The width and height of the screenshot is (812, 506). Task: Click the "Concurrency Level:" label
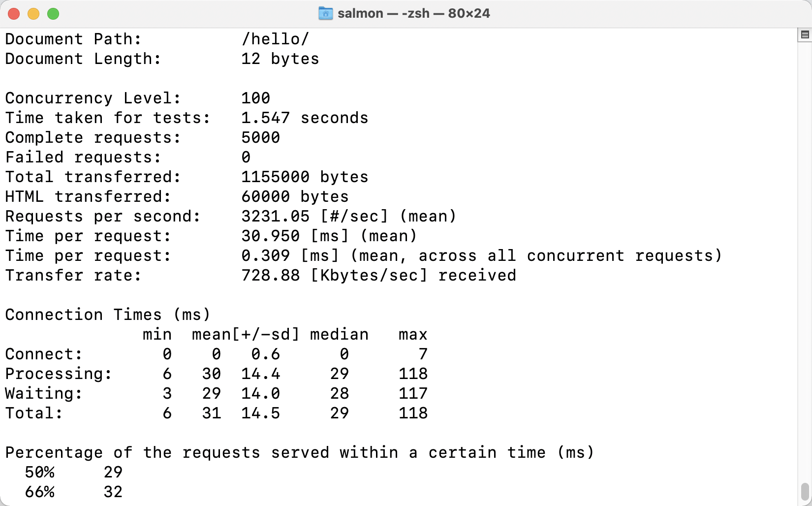(x=93, y=98)
